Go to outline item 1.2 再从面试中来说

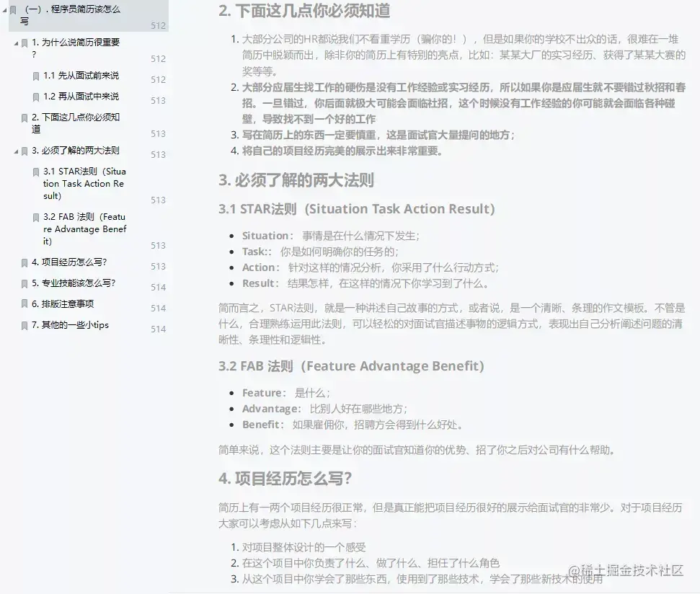click(81, 97)
